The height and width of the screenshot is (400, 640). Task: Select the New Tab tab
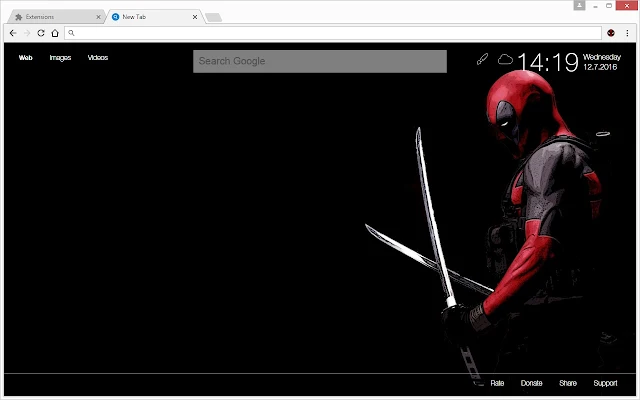coord(155,17)
